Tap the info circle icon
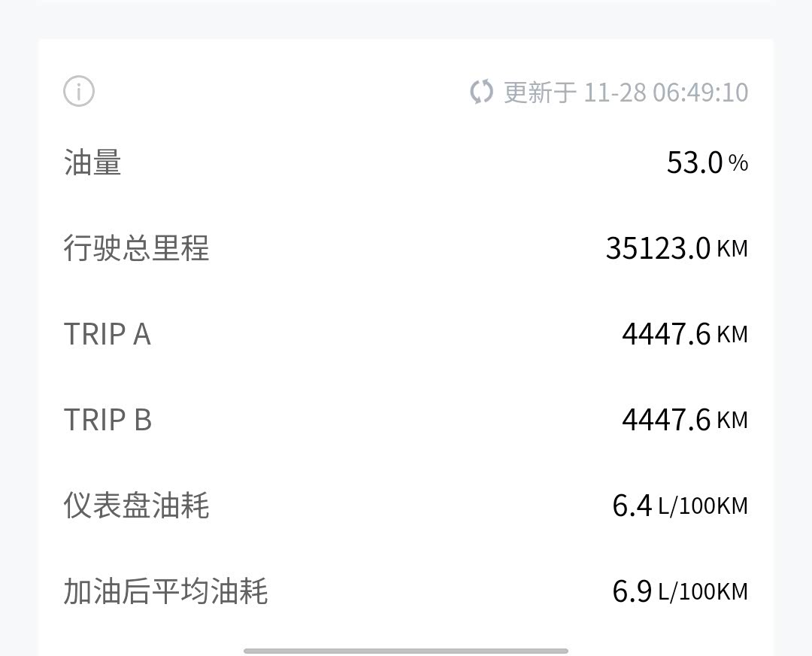This screenshot has height=656, width=812. [79, 92]
